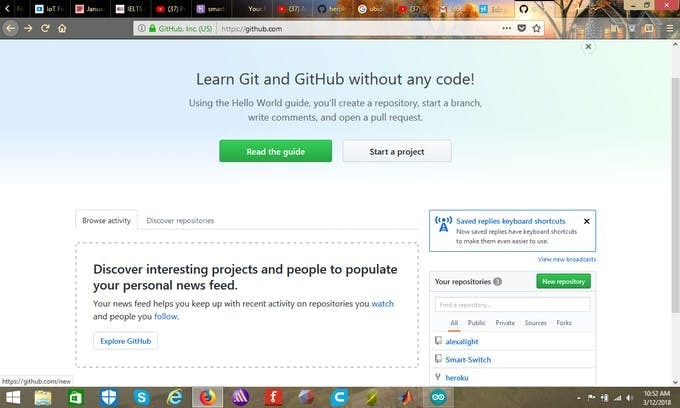Open the Windows Store taskbar icon
The height and width of the screenshot is (408, 680).
coord(76,398)
